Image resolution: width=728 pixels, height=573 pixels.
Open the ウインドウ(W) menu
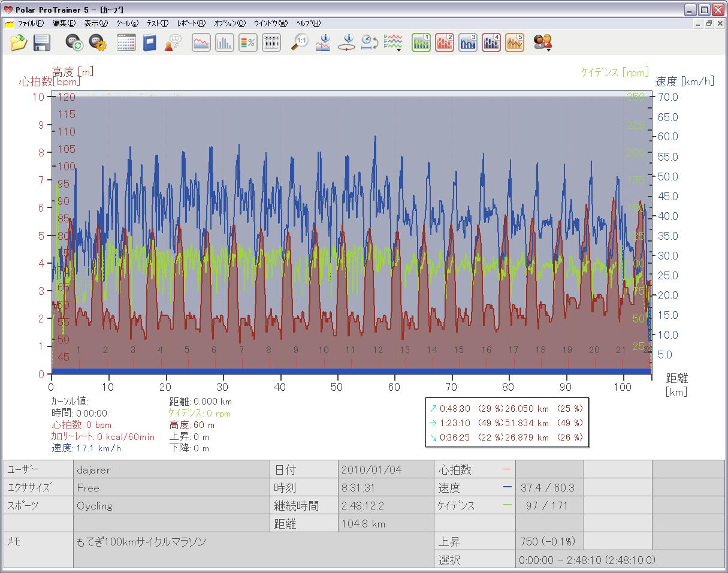pyautogui.click(x=271, y=23)
